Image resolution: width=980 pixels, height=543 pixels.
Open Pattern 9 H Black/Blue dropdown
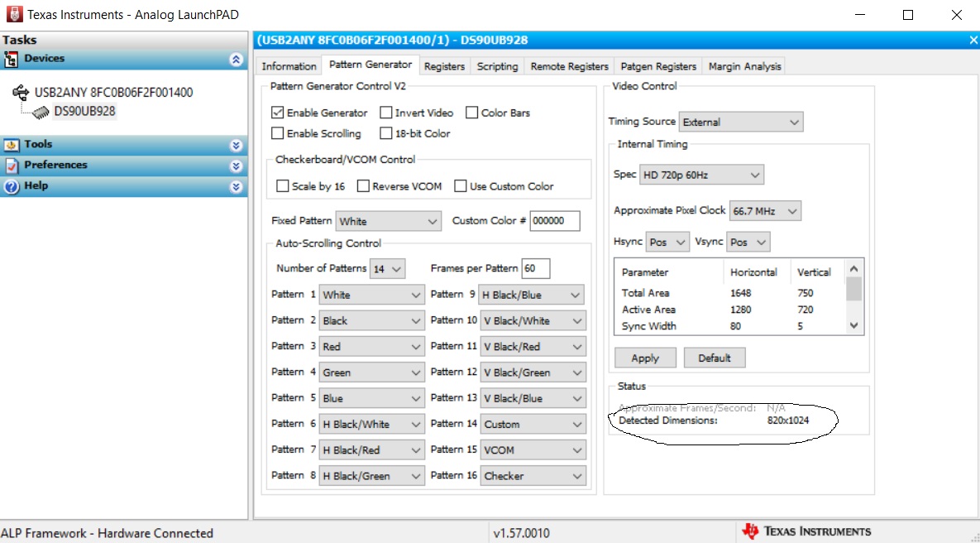pos(532,295)
